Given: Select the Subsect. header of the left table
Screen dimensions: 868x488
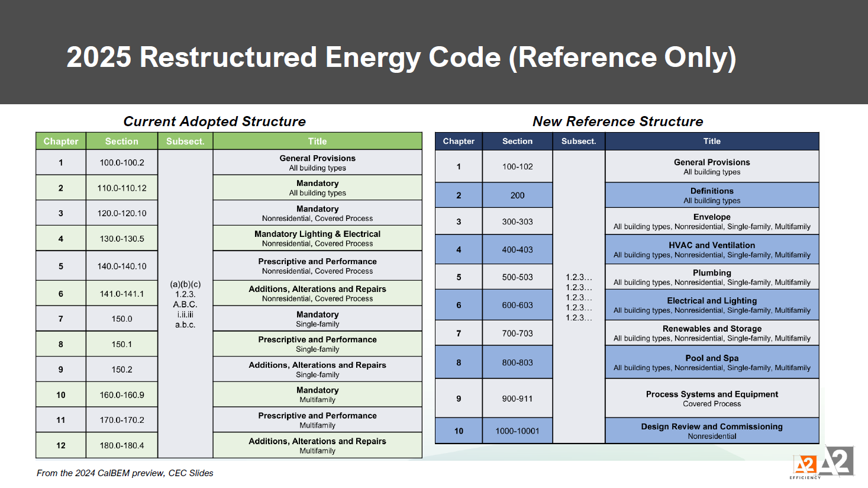Looking at the screenshot, I should point(185,141).
